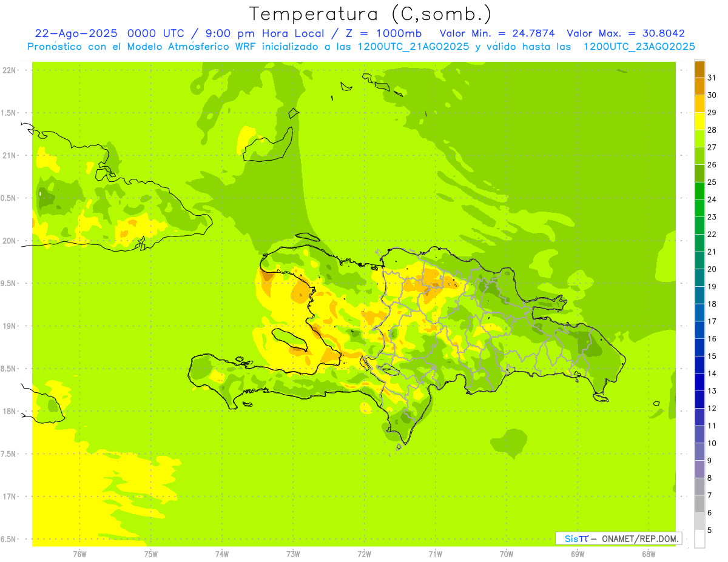728x562 pixels.
Task: Click "1200UTC_21AGO2025" initialization time text
Action: [413, 47]
